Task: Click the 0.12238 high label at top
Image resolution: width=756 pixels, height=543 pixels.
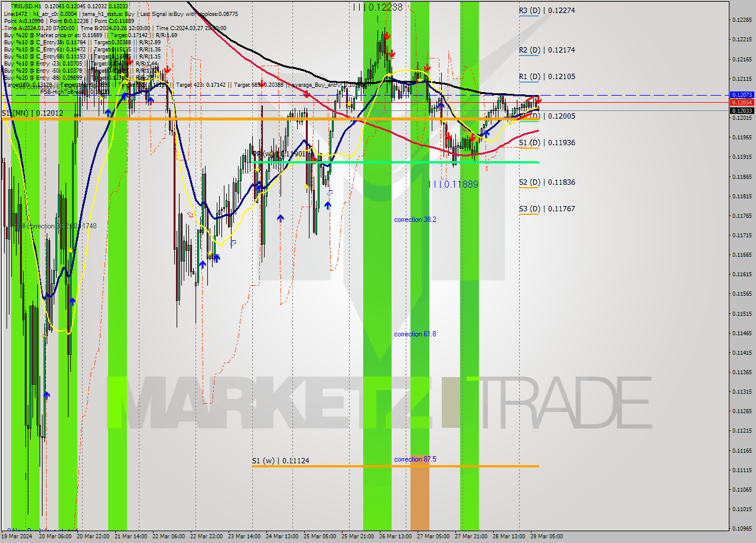Action: (378, 7)
